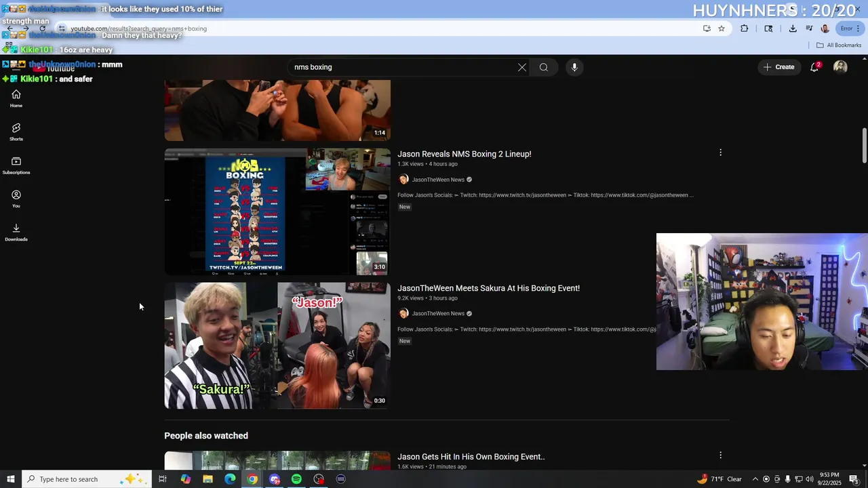Open Subscriptions in the sidebar

(16, 165)
